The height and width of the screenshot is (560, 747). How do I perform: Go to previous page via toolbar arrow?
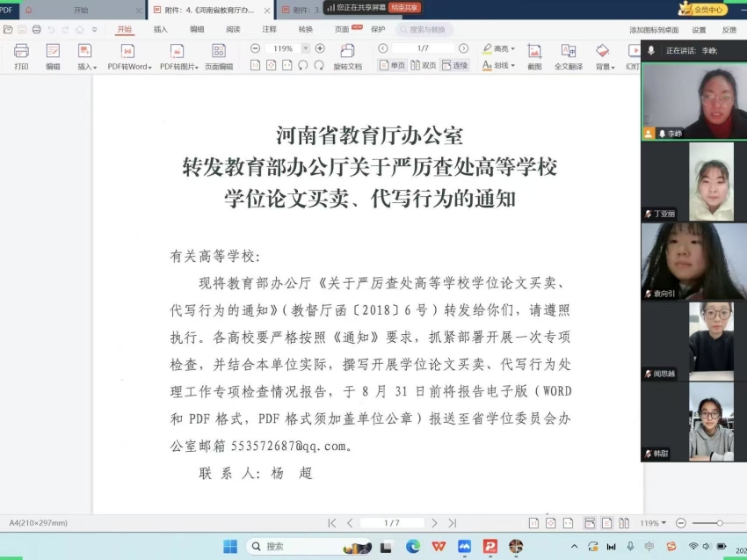(382, 48)
